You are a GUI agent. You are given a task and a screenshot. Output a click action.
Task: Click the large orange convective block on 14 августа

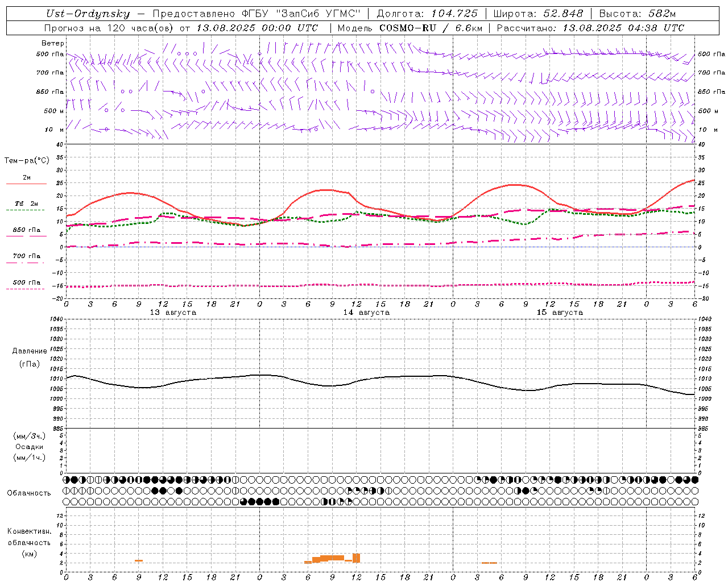(332, 558)
